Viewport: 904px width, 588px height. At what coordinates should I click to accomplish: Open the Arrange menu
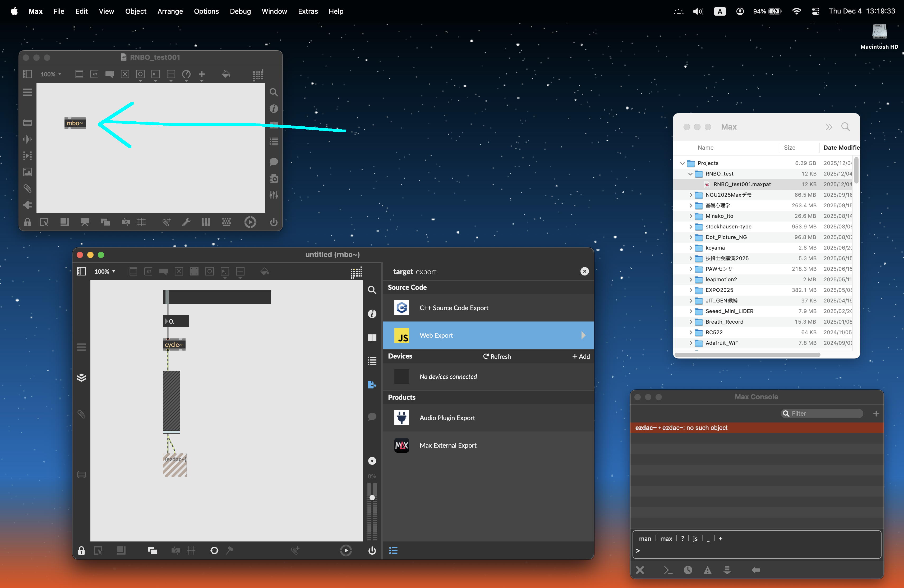170,11
